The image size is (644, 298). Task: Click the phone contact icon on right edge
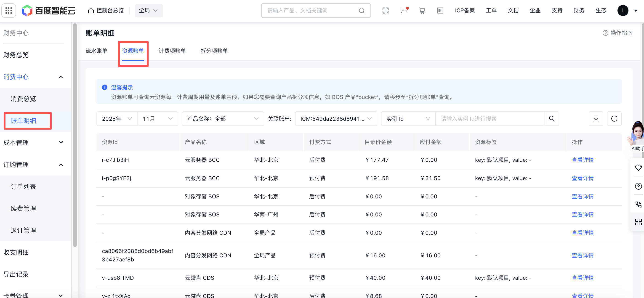[639, 204]
